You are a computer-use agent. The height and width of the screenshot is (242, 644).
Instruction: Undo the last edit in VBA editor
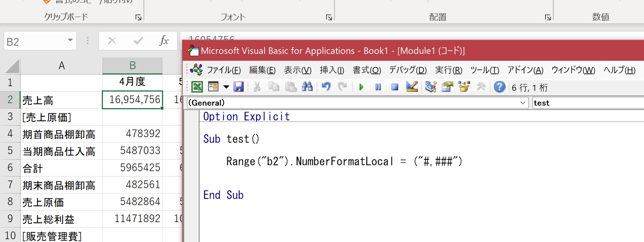(x=326, y=87)
